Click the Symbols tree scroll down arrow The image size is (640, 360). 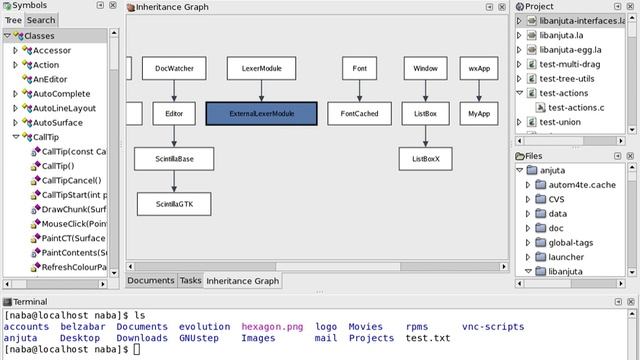point(114,273)
